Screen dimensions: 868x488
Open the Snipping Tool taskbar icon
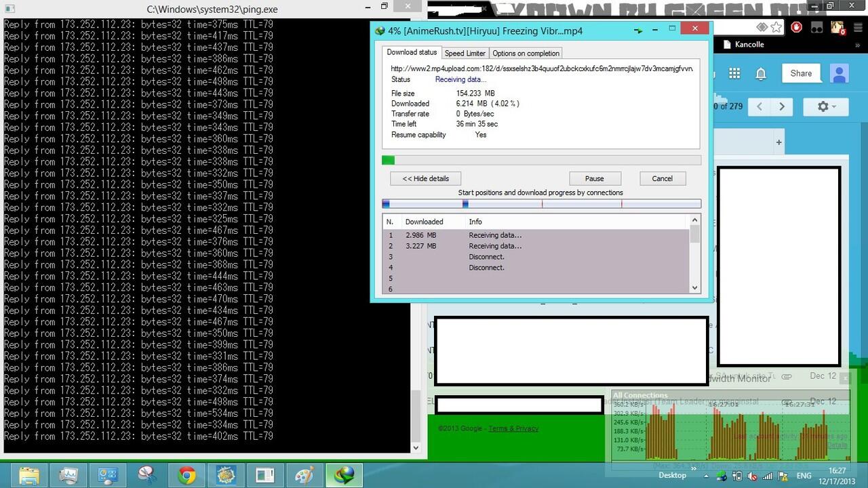coord(147,476)
